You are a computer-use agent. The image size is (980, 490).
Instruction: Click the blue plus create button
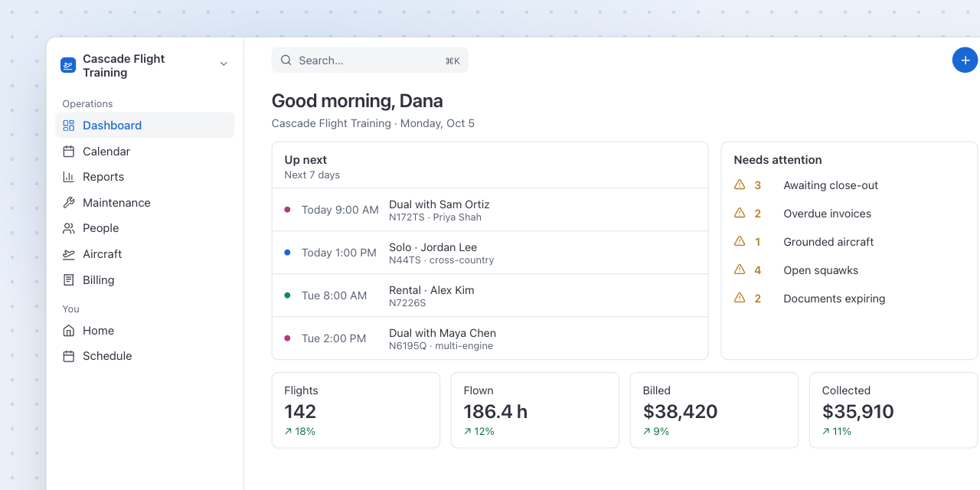click(965, 60)
